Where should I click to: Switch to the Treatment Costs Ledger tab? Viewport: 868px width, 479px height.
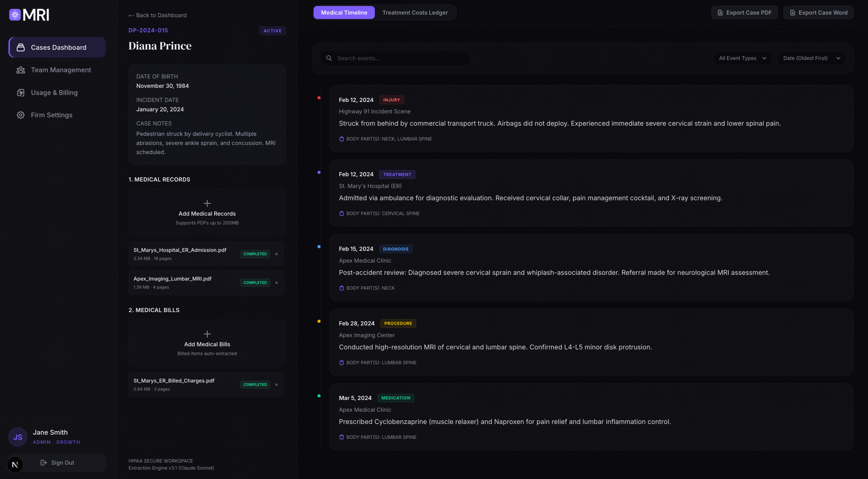[415, 13]
